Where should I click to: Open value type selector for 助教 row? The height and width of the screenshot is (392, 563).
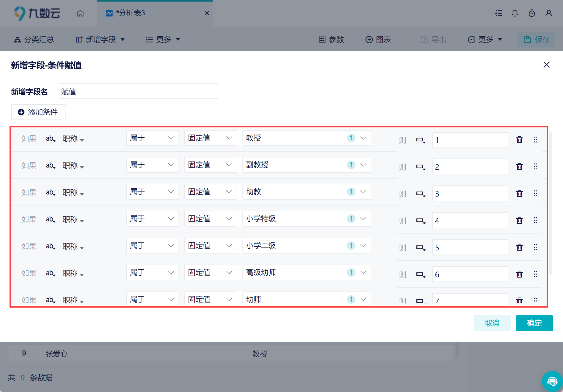421,194
